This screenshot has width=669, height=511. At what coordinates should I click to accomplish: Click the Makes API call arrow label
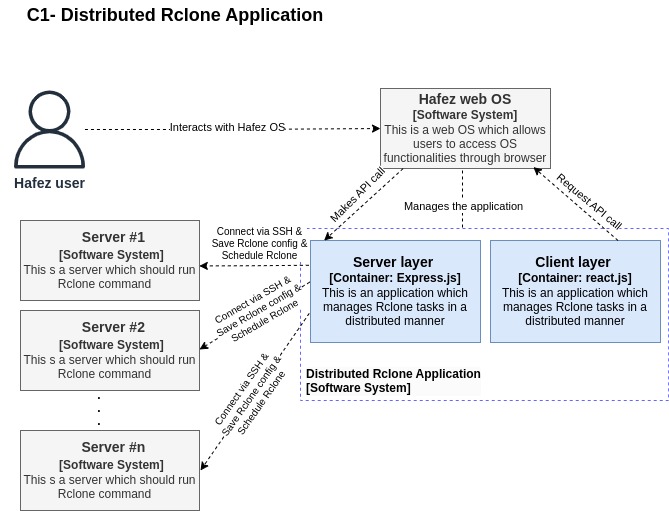coord(358,195)
